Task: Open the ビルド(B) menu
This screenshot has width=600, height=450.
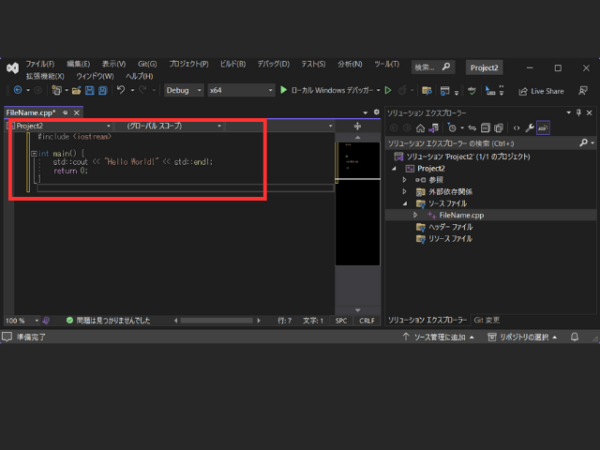Action: coord(233,64)
